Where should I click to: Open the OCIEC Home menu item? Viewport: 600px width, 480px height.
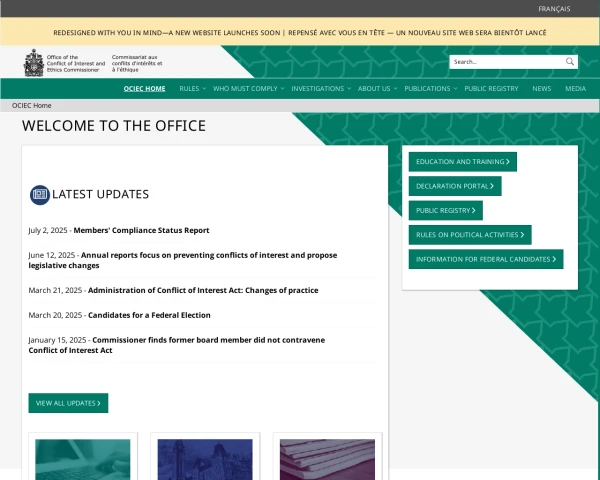pyautogui.click(x=144, y=88)
